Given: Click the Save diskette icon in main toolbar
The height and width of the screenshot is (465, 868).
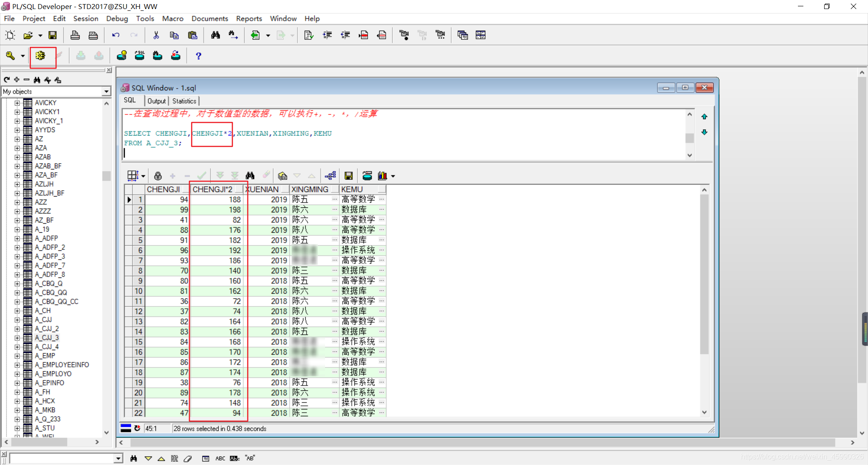Looking at the screenshot, I should pyautogui.click(x=52, y=35).
